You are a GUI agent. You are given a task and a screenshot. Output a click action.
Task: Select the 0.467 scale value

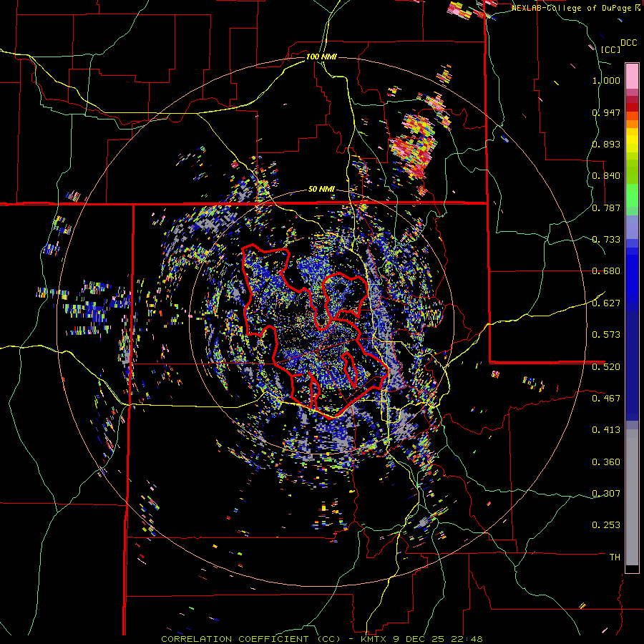coord(606,399)
